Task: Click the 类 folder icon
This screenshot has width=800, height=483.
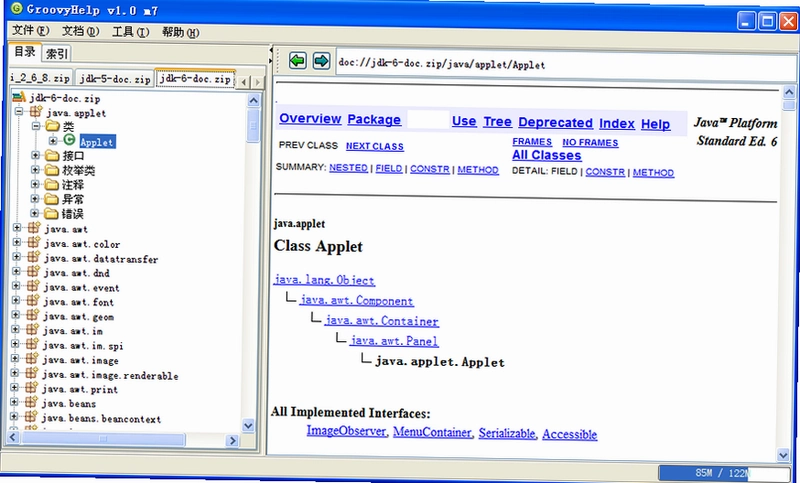Action: [53, 125]
